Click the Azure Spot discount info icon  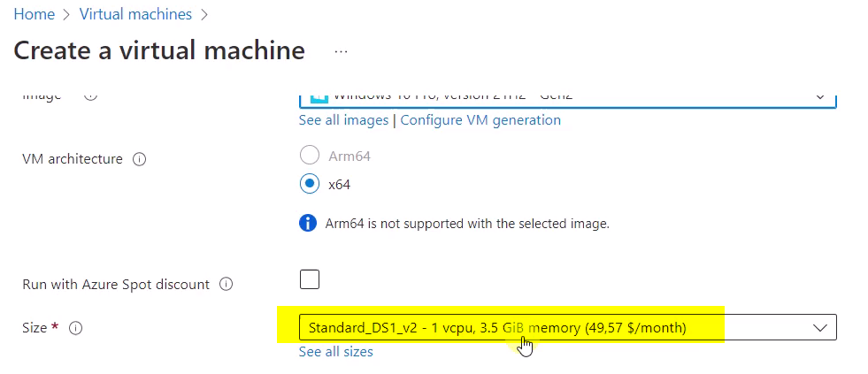pos(226,285)
